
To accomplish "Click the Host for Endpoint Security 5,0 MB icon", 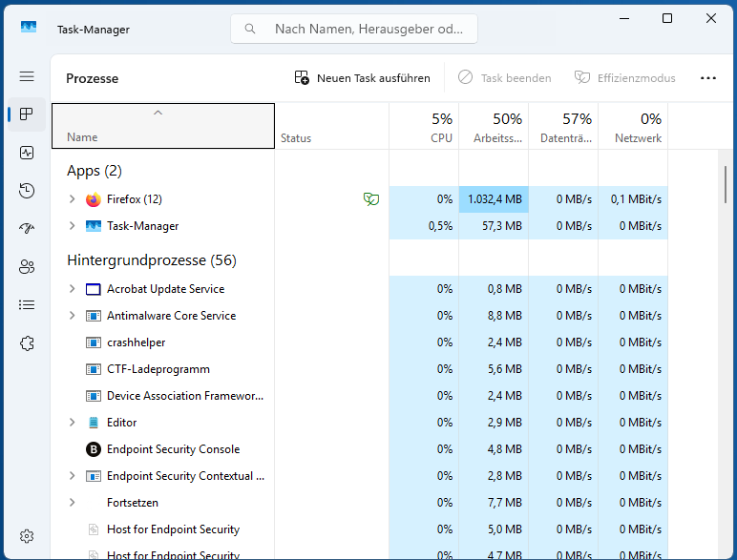I will click(x=94, y=529).
